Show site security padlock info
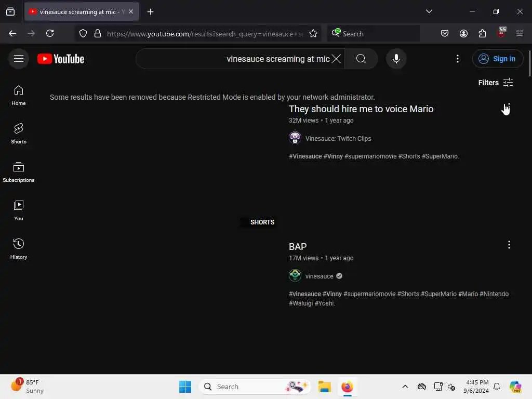The height and width of the screenshot is (399, 532). pyautogui.click(x=98, y=33)
